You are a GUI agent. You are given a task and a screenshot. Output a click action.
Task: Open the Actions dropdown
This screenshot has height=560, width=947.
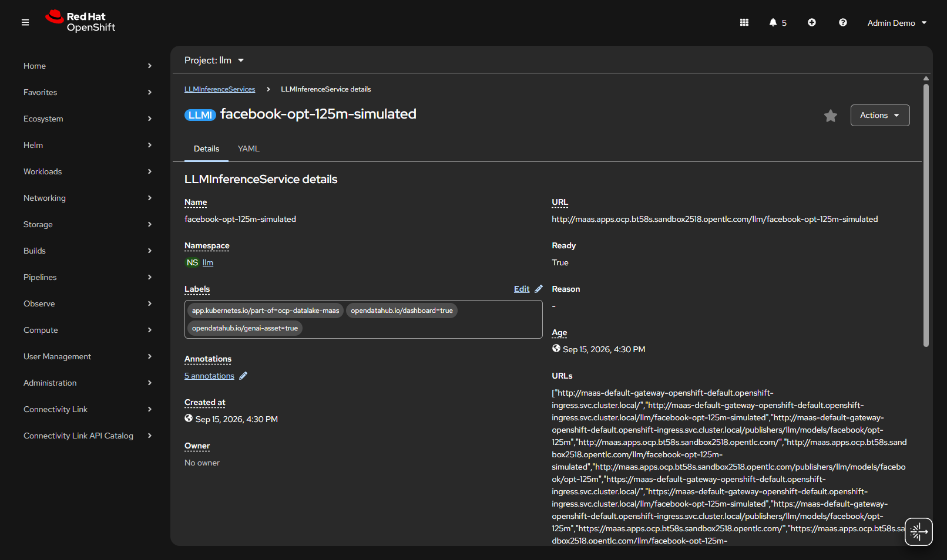pyautogui.click(x=880, y=115)
